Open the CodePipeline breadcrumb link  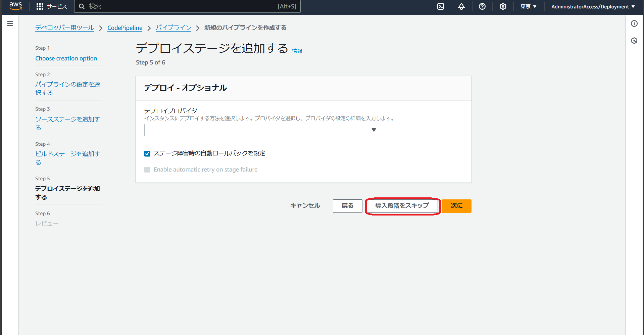125,28
